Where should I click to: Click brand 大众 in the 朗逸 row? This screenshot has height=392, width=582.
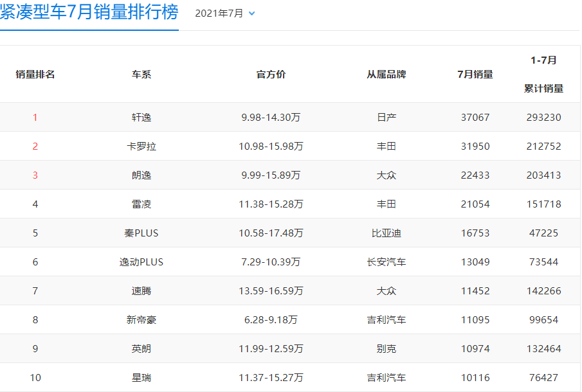(386, 175)
